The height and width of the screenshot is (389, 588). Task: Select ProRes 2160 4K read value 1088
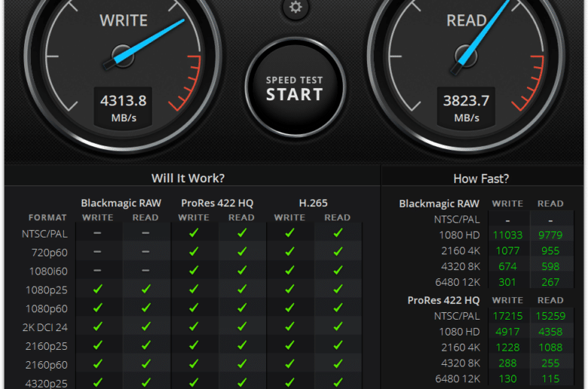pyautogui.click(x=550, y=348)
